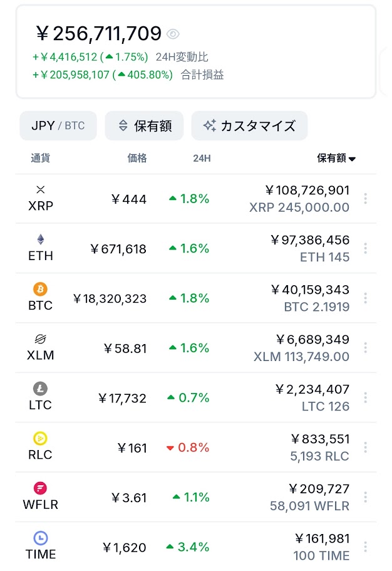Toggle JPY / BTC currency display
Screen dimensions: 392x571
[58, 125]
